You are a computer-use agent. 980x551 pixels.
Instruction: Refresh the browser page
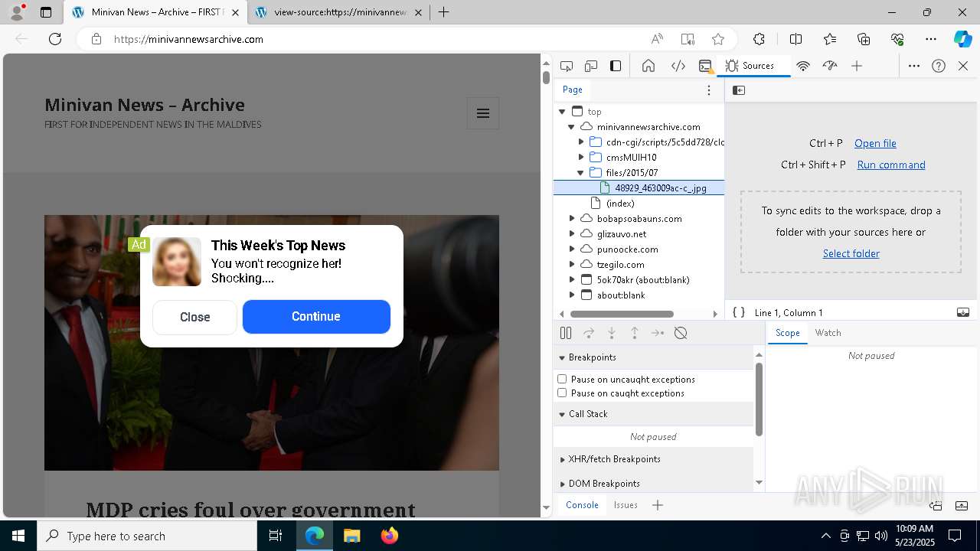coord(55,39)
